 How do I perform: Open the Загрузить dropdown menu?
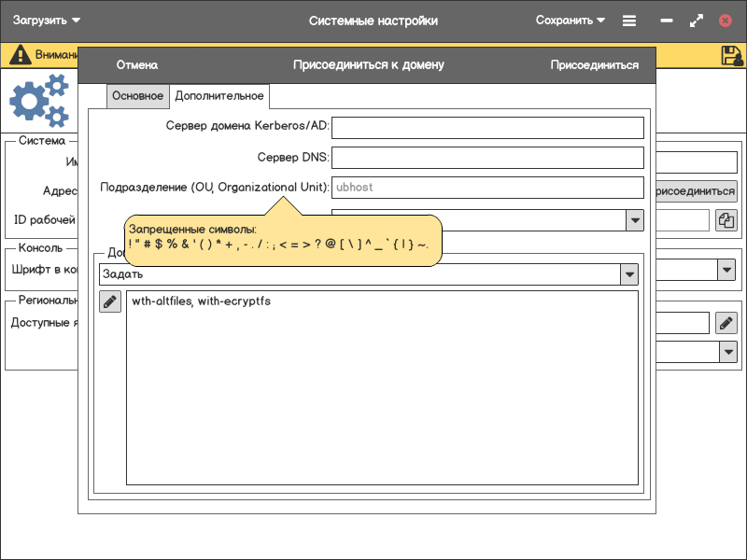coord(47,21)
